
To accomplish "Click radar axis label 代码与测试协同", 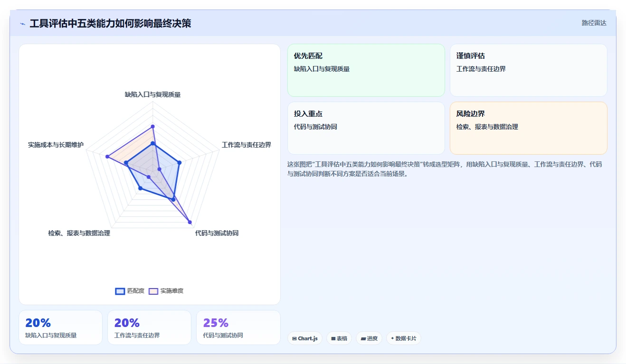I will [x=217, y=233].
